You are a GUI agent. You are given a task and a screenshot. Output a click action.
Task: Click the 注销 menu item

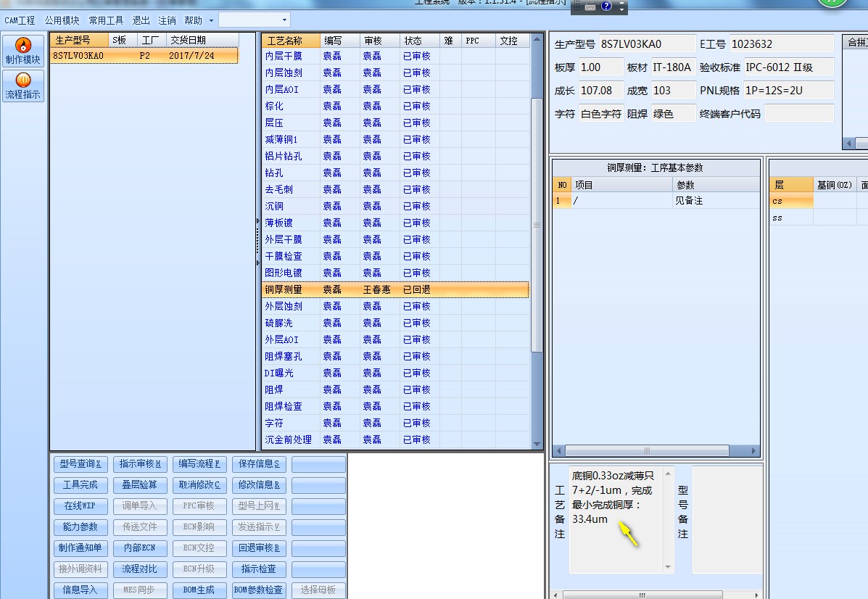168,20
